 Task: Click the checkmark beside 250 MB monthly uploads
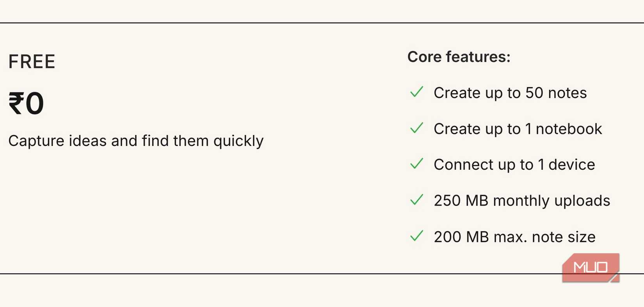(x=416, y=200)
